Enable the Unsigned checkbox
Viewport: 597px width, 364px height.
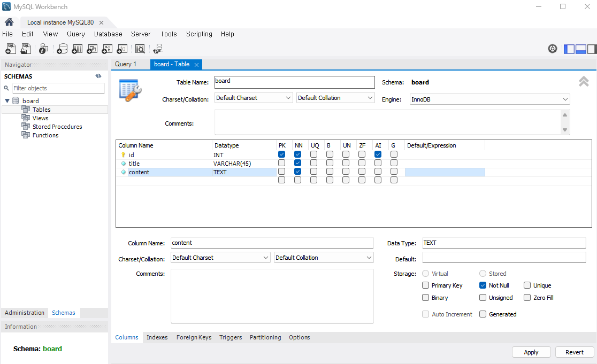click(483, 297)
